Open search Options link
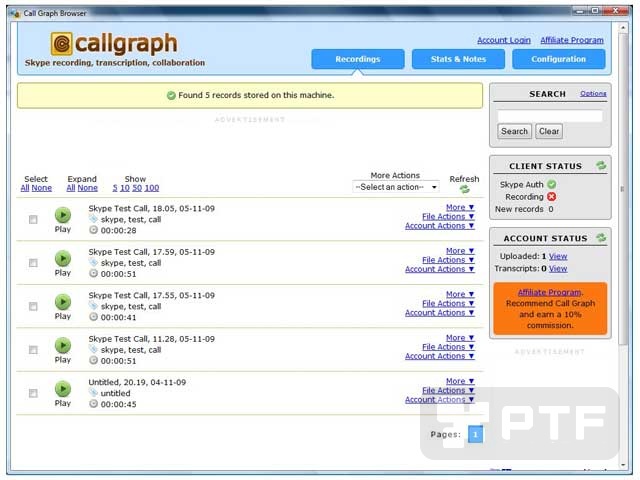The image size is (640, 480). point(593,93)
